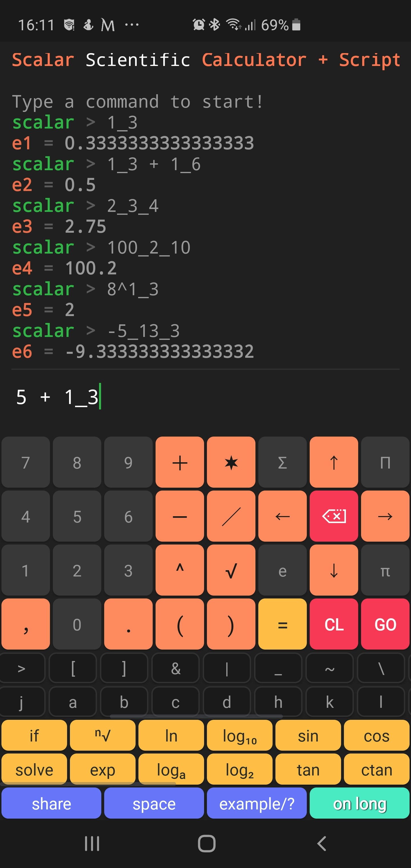This screenshot has height=868, width=411.
Task: Tap the decimal point key
Action: click(128, 624)
